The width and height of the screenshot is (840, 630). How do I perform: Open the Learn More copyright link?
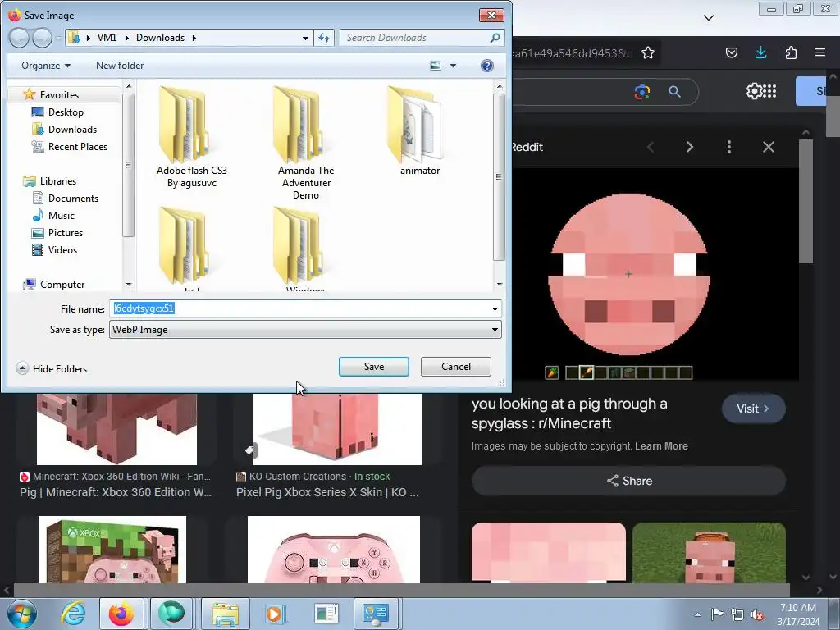(661, 445)
